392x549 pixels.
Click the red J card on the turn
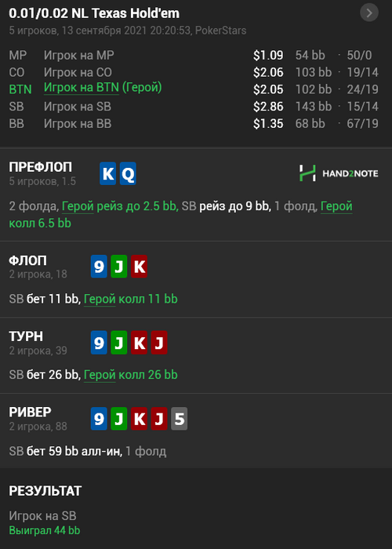coord(159,343)
